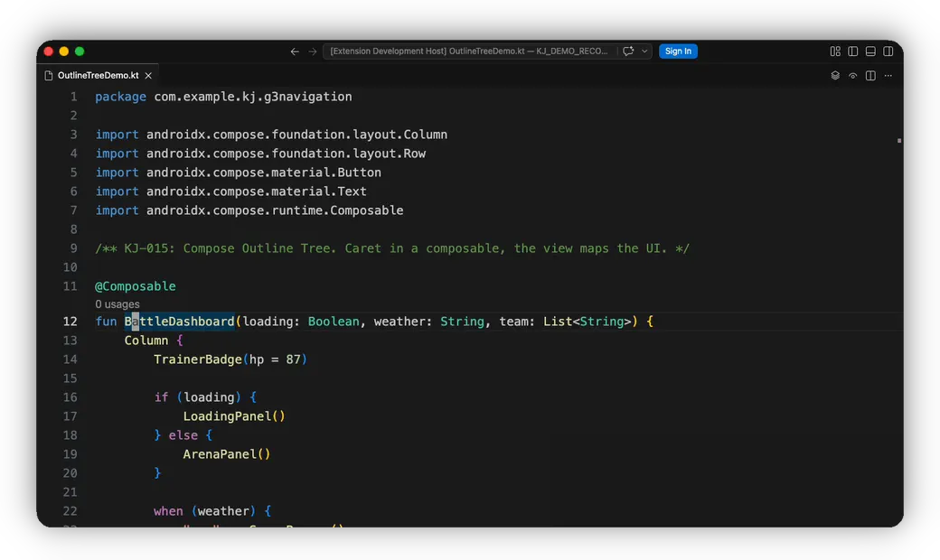The image size is (940, 560).
Task: Split the editor to the right
Action: pyautogui.click(x=870, y=76)
